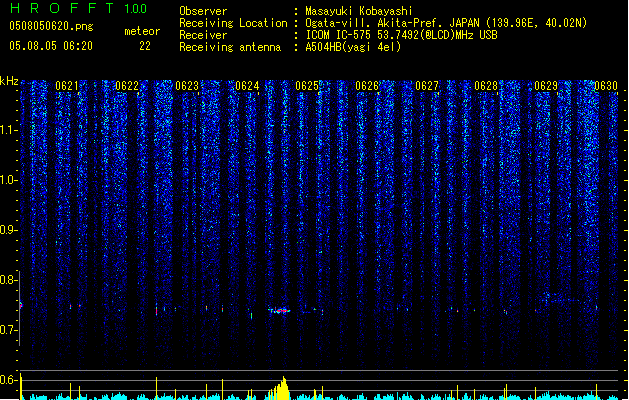Image resolution: width=629 pixels, height=400 pixels.
Task: Click the 0.8 kHz axis tick label
Action: [8, 280]
